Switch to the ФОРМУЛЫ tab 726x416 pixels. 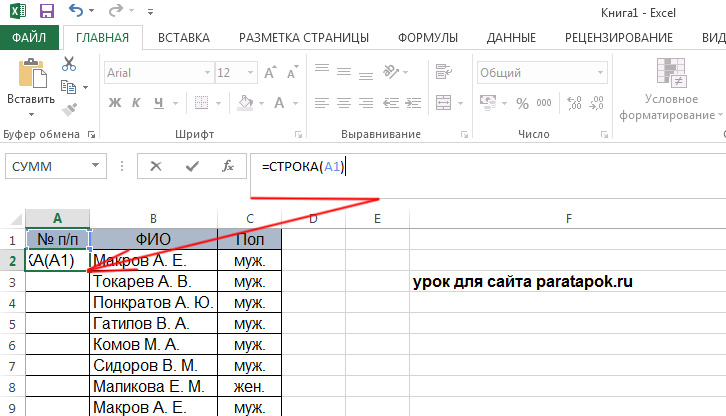tap(428, 38)
